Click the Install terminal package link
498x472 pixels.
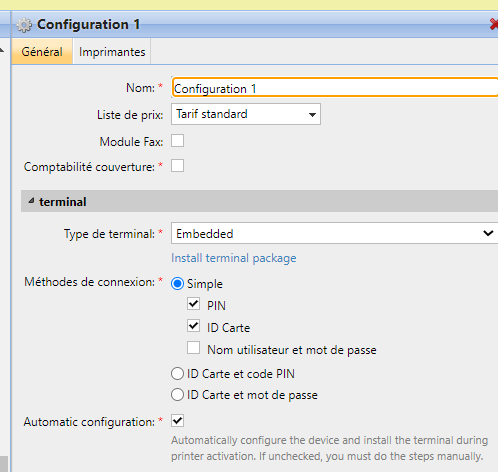[x=234, y=258]
